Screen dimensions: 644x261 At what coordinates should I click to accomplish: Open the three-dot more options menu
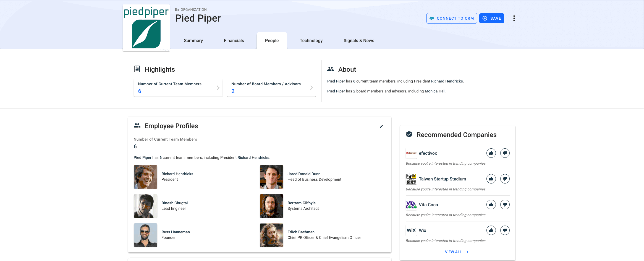[514, 18]
